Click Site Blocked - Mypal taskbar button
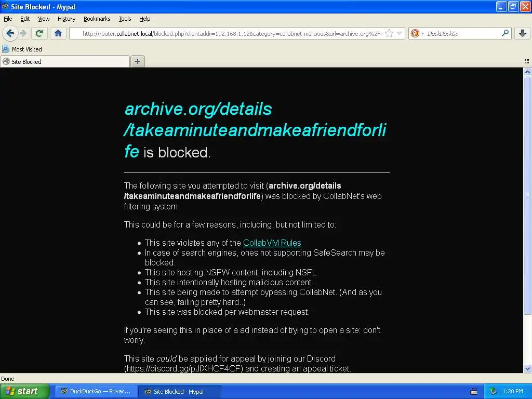Image resolution: width=532 pixels, height=399 pixels. [180, 391]
